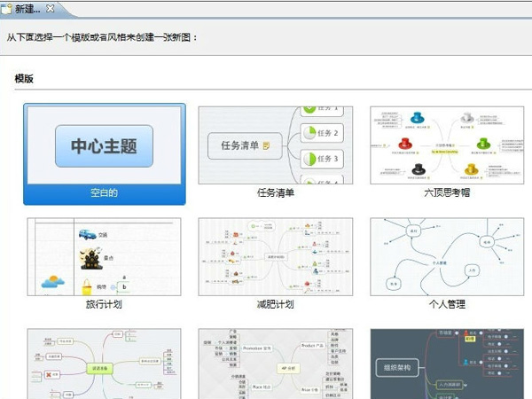Click the haunted castle 景点 icon

[90, 259]
